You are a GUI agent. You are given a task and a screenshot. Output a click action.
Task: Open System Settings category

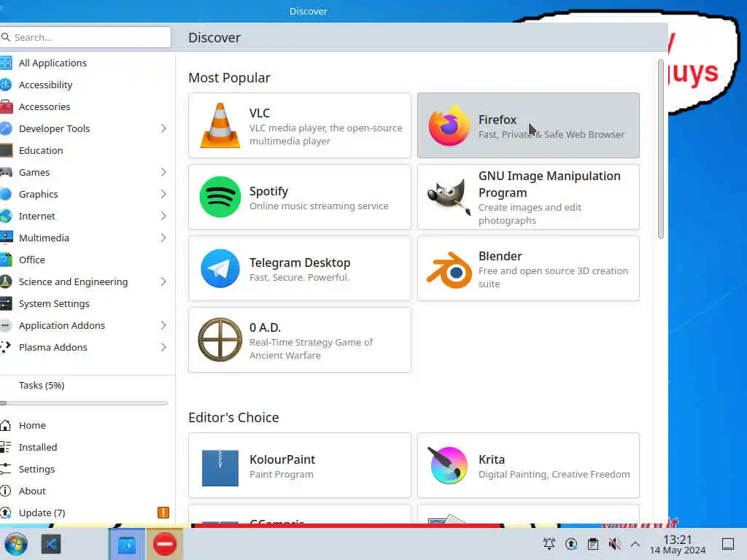pos(86,304)
